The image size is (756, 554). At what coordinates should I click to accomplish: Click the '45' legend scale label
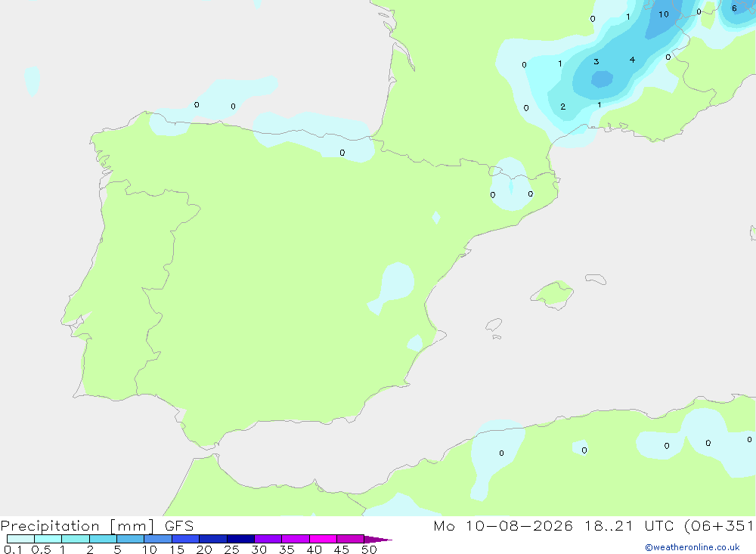coord(342,549)
